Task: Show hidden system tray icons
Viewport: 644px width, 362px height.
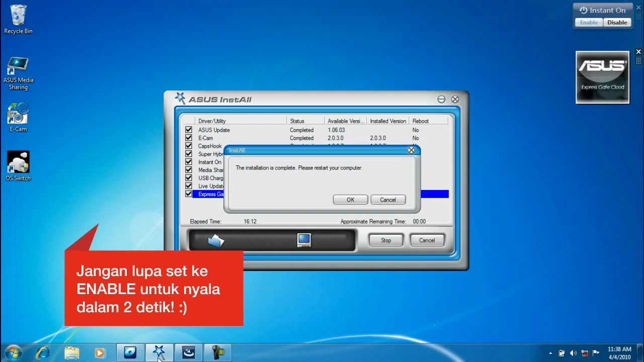Action: click(550, 353)
